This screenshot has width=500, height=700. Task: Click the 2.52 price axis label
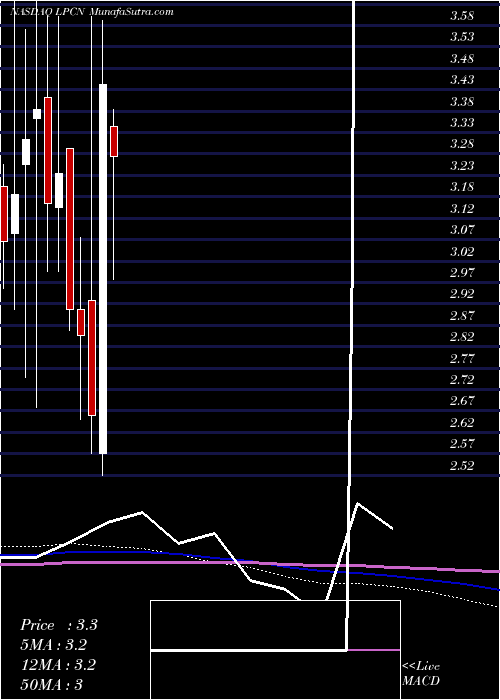tap(462, 465)
